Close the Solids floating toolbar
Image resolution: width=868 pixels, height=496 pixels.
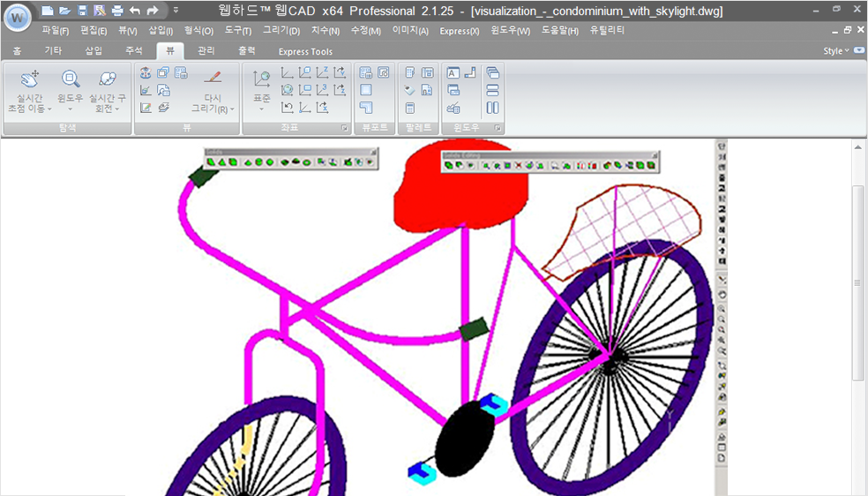tap(374, 152)
